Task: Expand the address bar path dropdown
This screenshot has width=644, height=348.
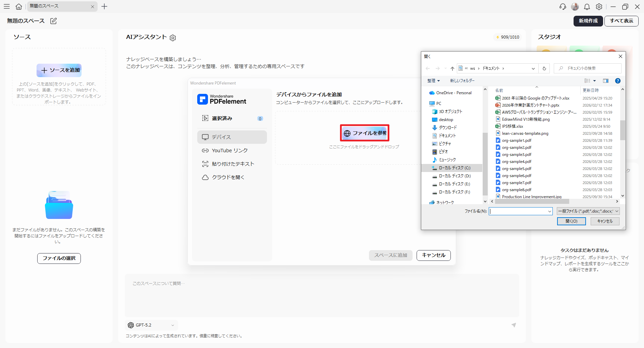Action: coord(533,68)
